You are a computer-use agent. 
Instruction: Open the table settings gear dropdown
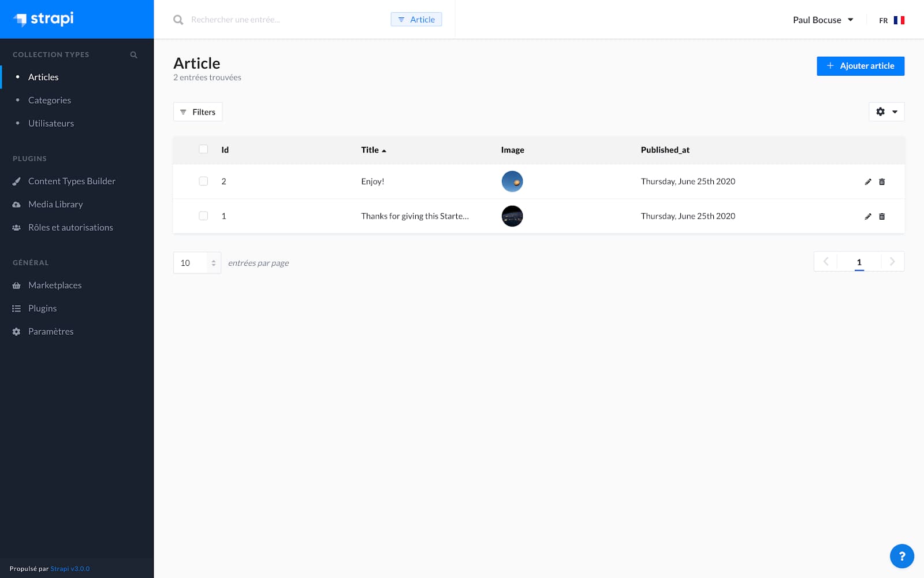pos(886,112)
